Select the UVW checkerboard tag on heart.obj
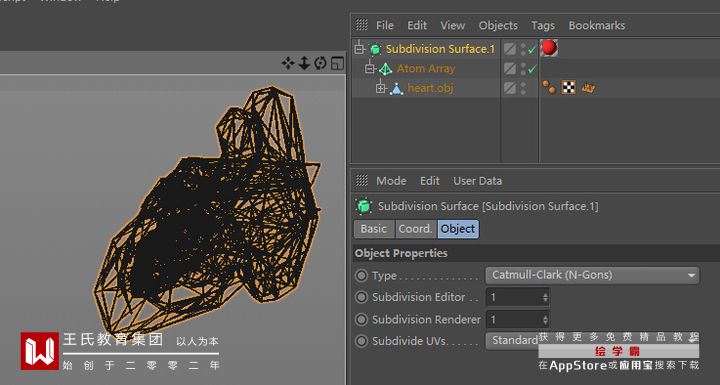 [569, 87]
